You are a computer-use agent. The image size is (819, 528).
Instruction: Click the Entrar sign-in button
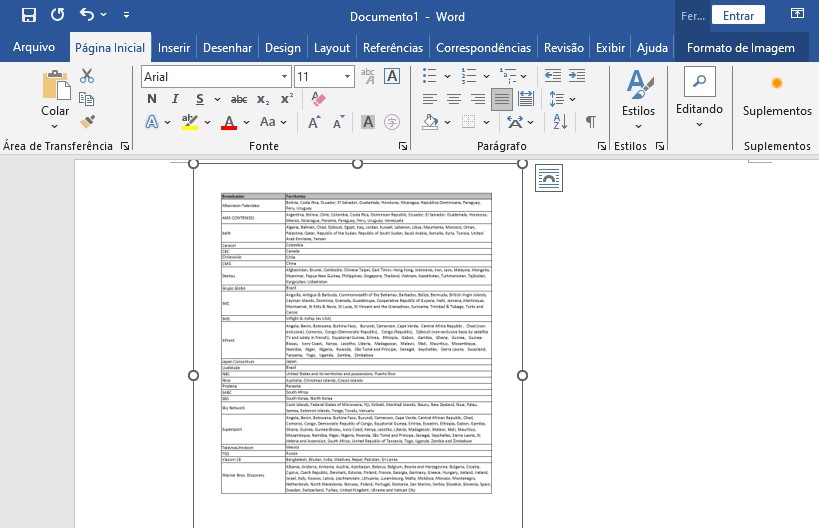tap(738, 15)
